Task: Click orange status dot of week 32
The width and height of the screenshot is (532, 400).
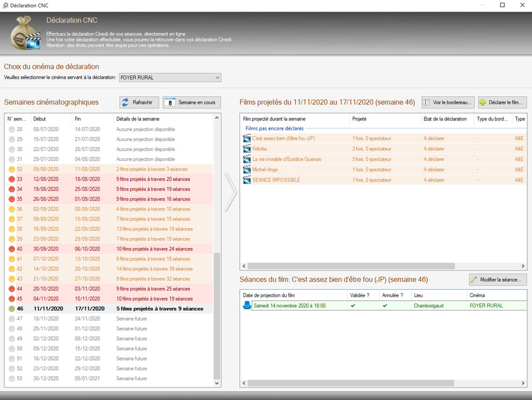Action: pyautogui.click(x=12, y=169)
